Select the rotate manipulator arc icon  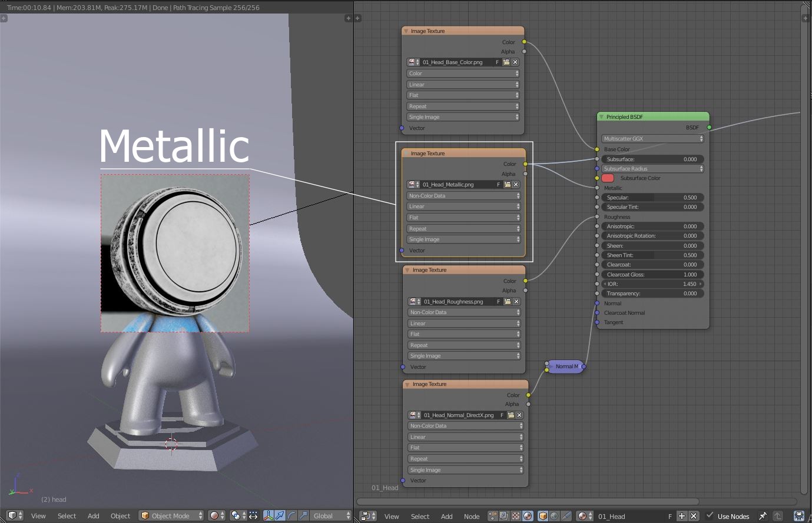click(291, 515)
